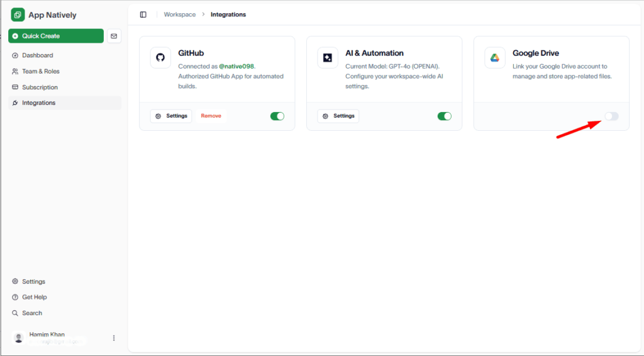Viewport: 644px width, 356px height.
Task: Open Settings in the sidebar
Action: 65,282
